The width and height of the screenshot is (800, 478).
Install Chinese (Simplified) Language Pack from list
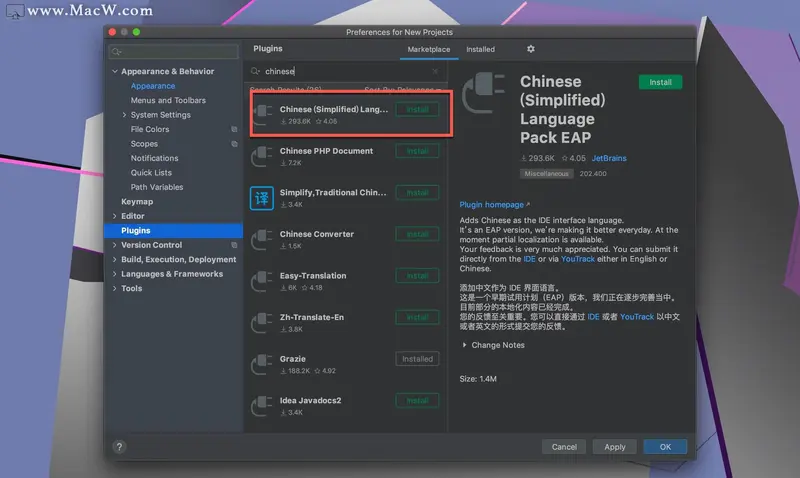tap(417, 110)
